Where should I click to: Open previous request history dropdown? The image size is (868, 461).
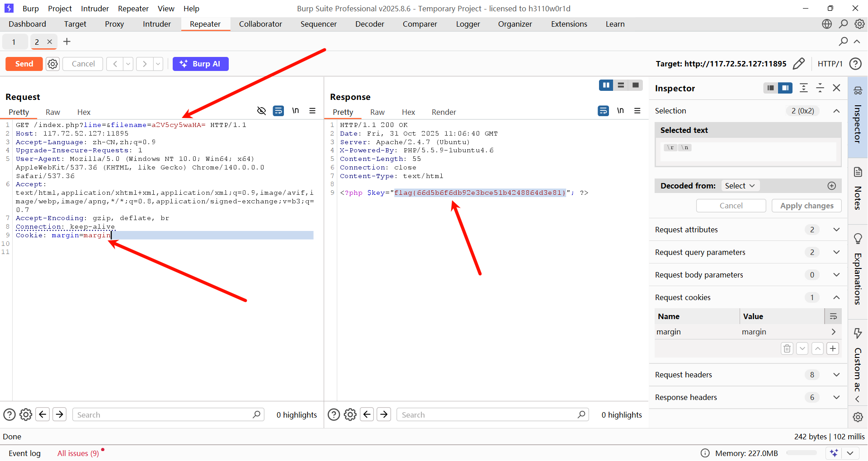click(128, 64)
